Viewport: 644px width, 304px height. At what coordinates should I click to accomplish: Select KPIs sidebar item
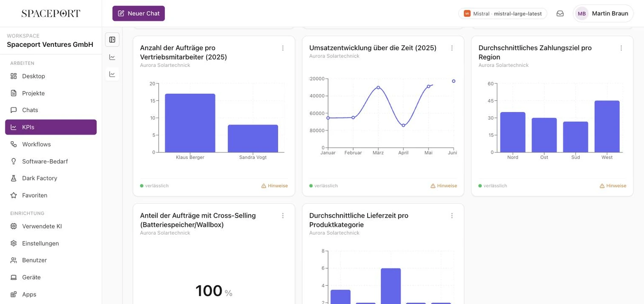click(x=51, y=127)
